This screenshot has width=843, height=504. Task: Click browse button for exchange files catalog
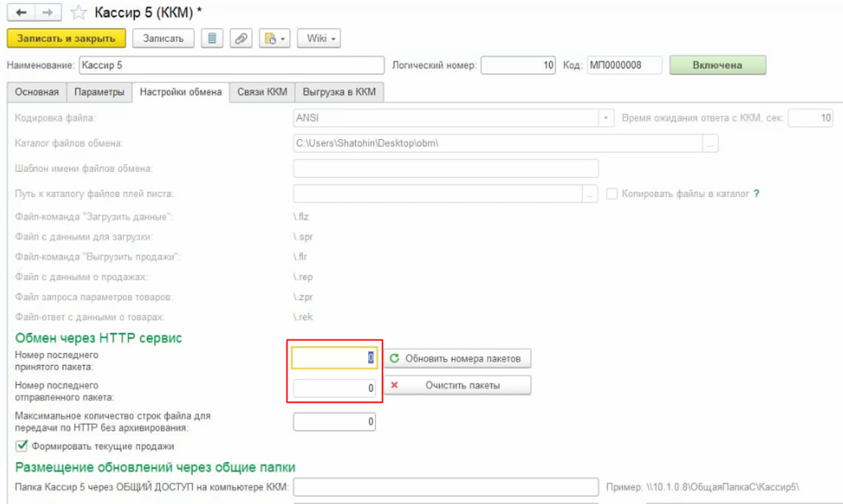[711, 144]
